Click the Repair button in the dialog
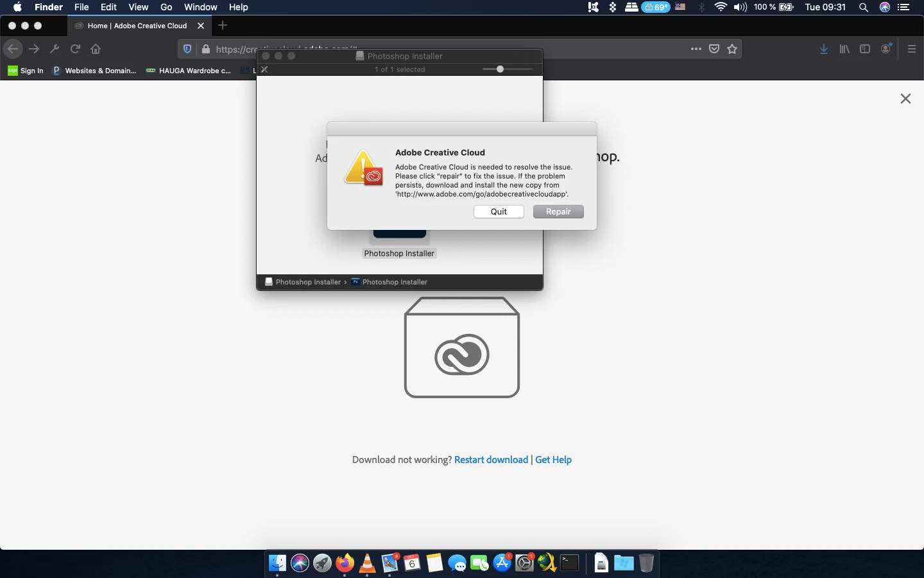The width and height of the screenshot is (924, 578). coord(558,212)
